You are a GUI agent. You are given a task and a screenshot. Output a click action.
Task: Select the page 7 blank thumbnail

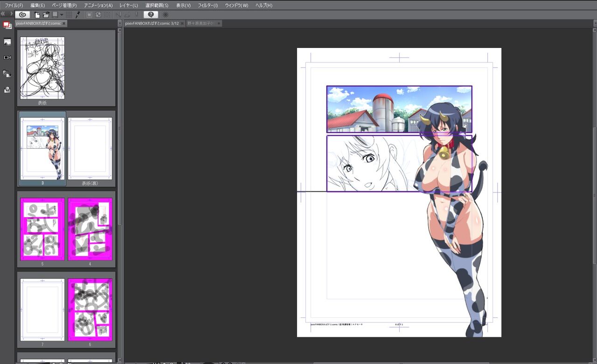[42, 309]
